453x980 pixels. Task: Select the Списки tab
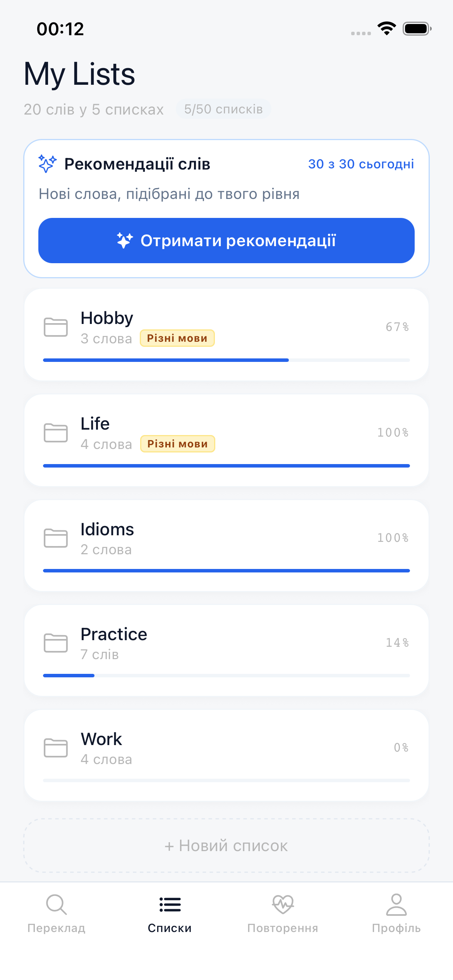pos(170,913)
